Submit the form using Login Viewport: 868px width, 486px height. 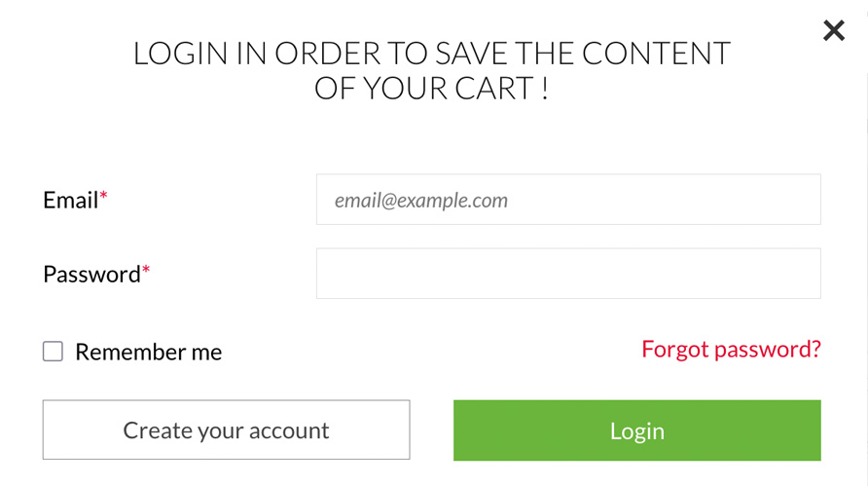pos(636,430)
